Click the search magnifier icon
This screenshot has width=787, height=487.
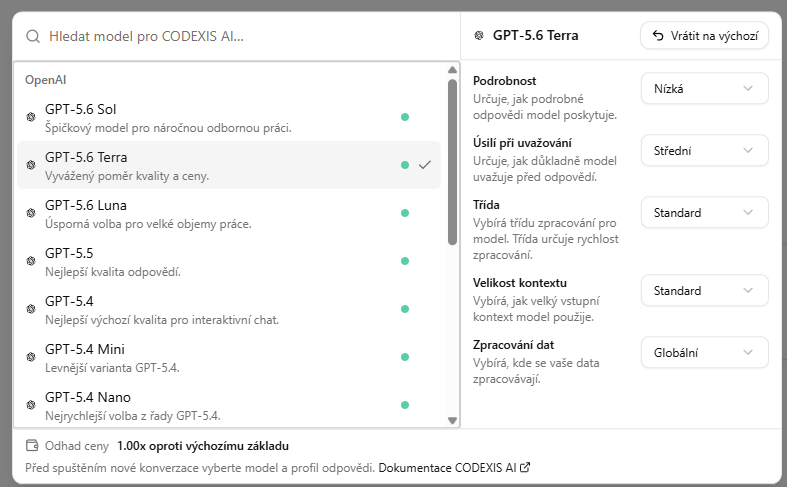coord(33,36)
